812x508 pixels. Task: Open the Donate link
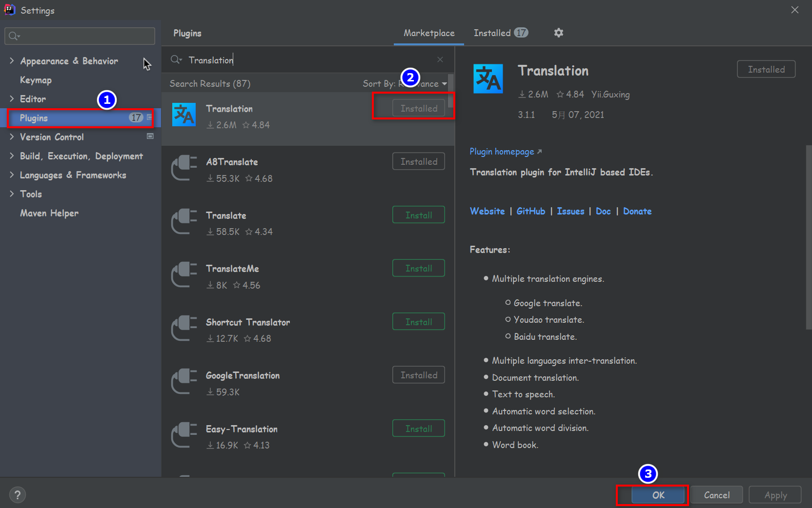pos(637,211)
